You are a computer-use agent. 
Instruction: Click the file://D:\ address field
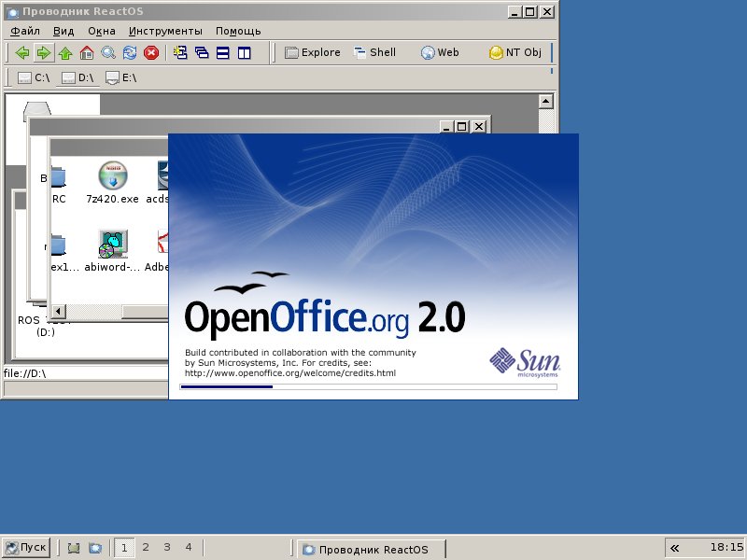point(86,372)
